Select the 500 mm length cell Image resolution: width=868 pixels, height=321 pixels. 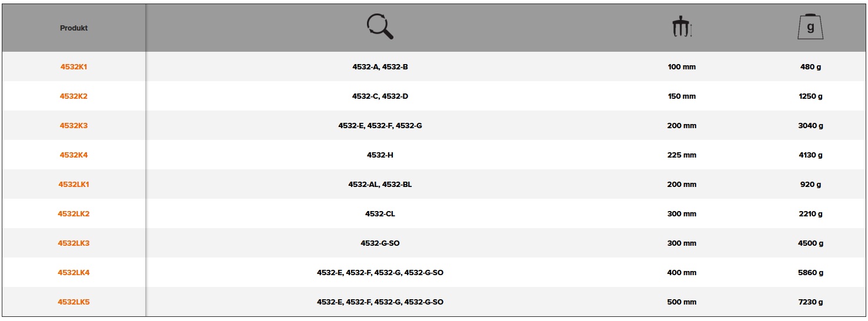(x=682, y=302)
